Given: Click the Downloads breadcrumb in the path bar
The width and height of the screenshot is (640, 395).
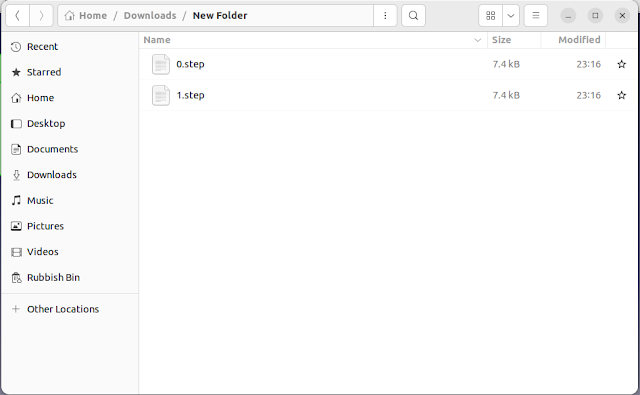Looking at the screenshot, I should [x=150, y=16].
